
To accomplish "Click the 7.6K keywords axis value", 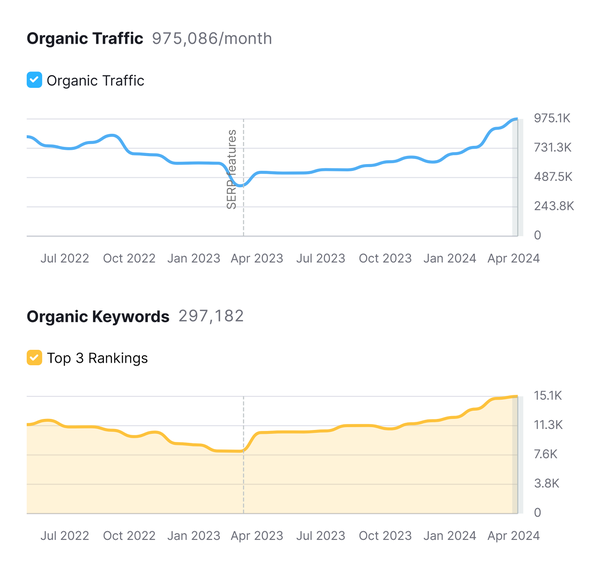I will (x=546, y=454).
